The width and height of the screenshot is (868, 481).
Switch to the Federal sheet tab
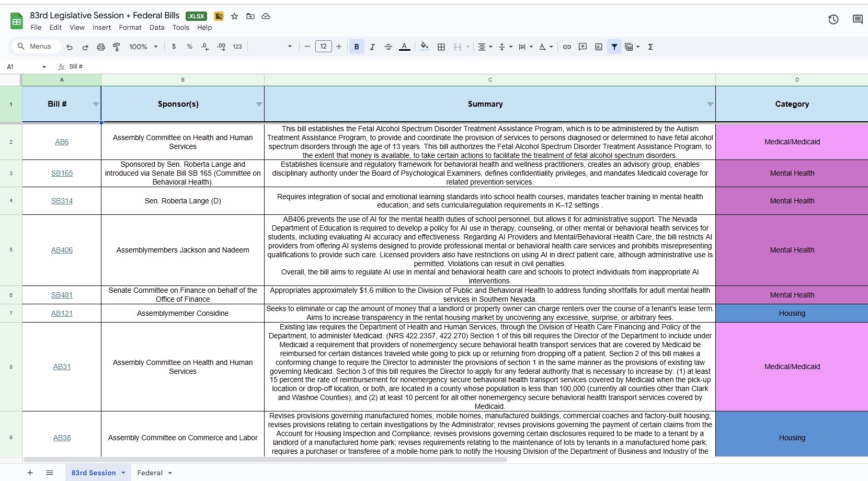point(150,473)
